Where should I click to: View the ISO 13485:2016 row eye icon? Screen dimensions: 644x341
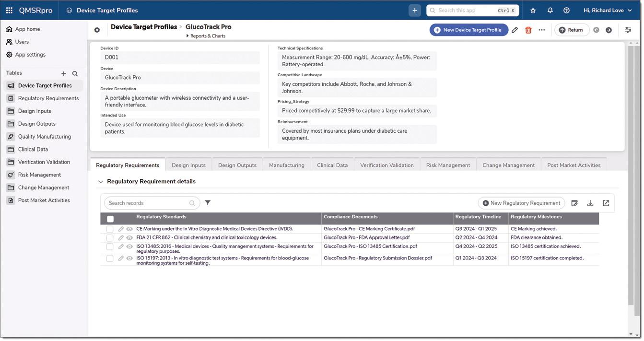pos(129,247)
